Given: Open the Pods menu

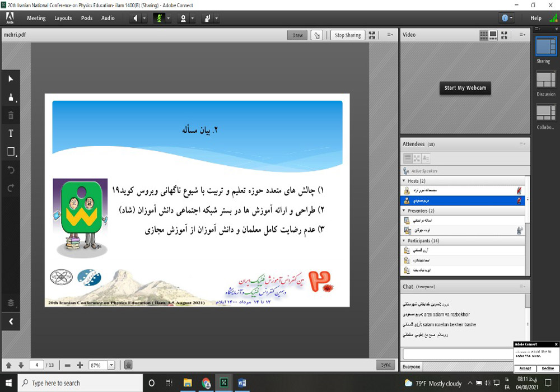Looking at the screenshot, I should (87, 18).
